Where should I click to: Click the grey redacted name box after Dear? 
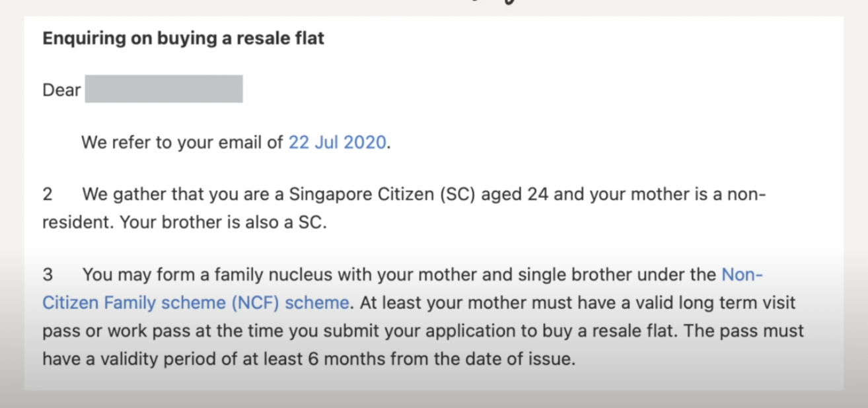pos(164,89)
